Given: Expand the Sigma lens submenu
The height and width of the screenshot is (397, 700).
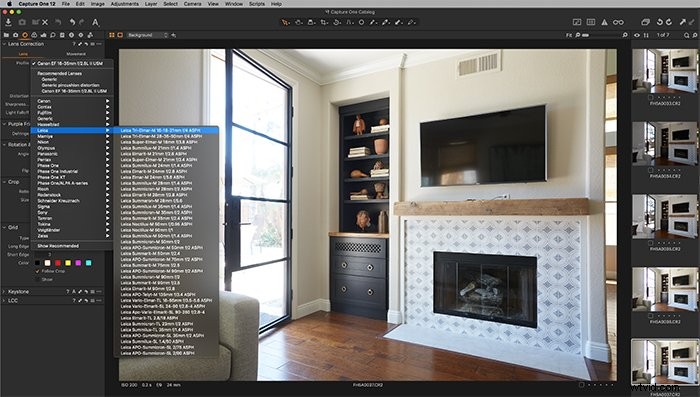Looking at the screenshot, I should click(x=71, y=207).
